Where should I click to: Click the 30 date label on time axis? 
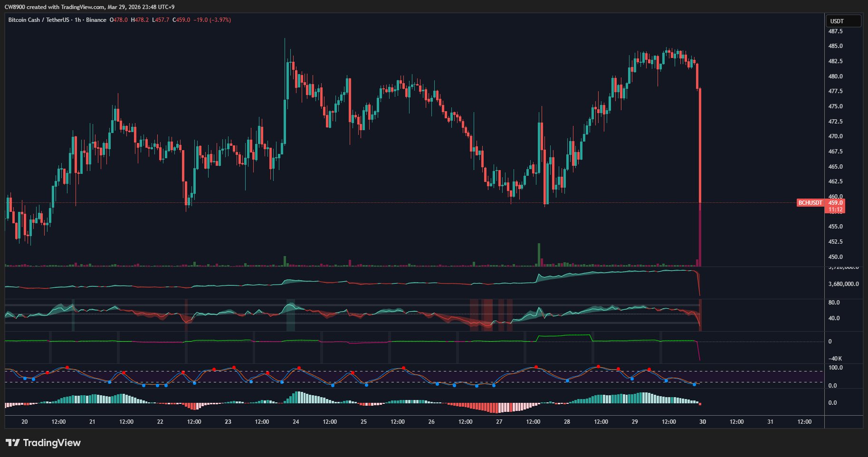pyautogui.click(x=703, y=422)
